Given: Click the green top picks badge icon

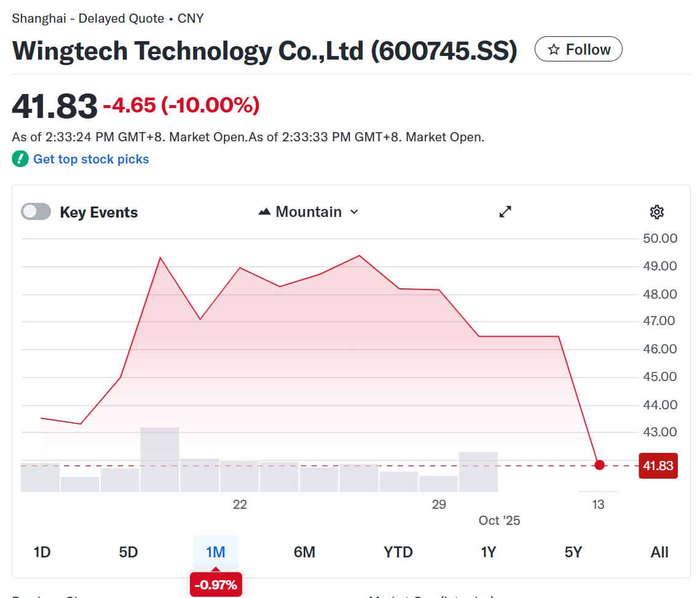Looking at the screenshot, I should [20, 159].
